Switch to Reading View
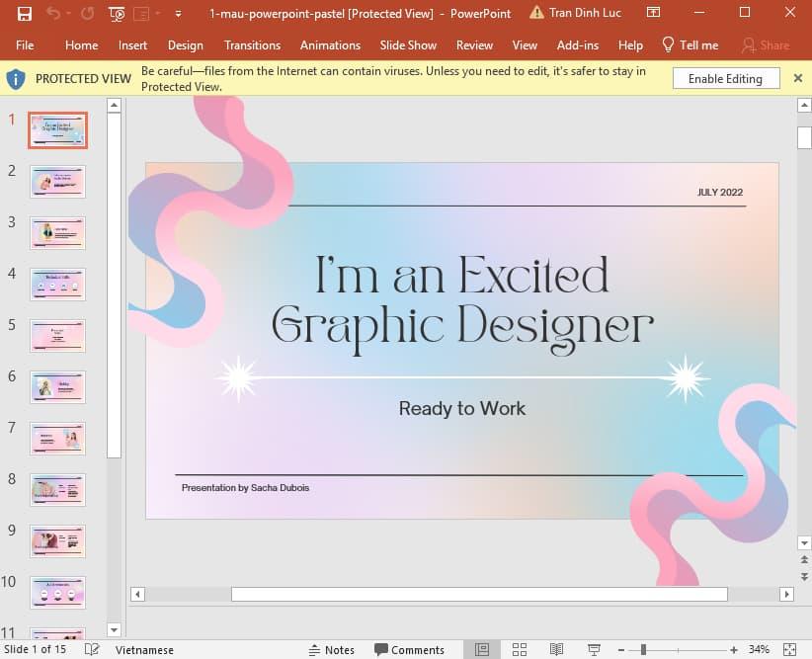This screenshot has width=812, height=659. point(556,649)
